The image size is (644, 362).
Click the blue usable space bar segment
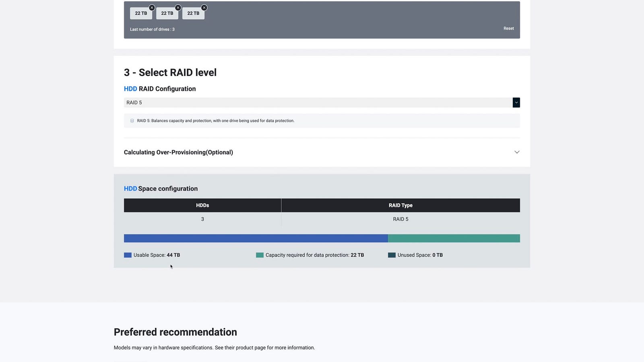[256, 239]
